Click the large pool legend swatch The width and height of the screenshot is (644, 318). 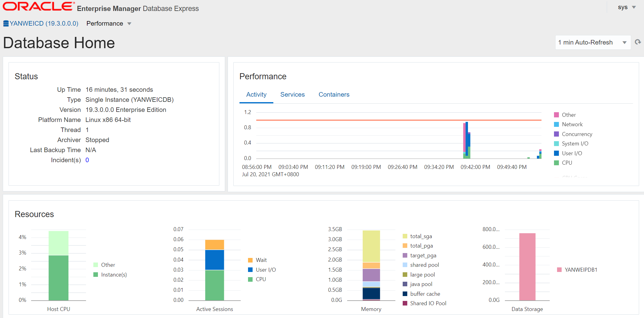point(405,275)
